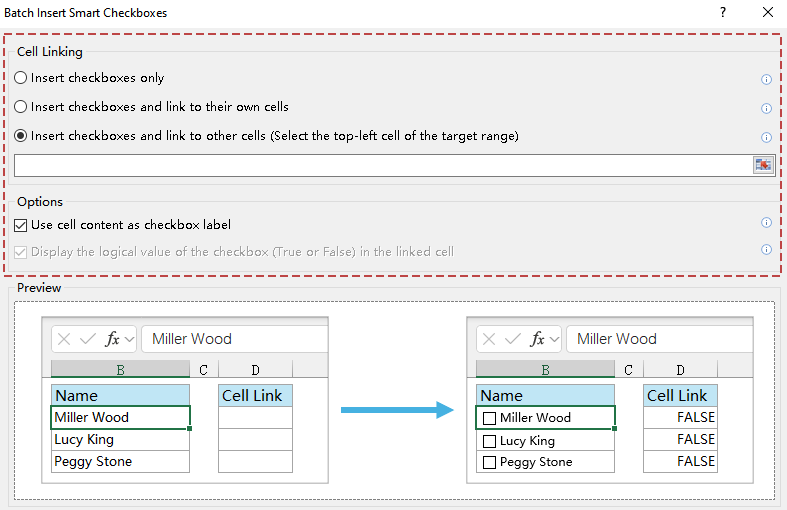Toggle Display the logical value checkbox
This screenshot has height=510, width=787.
point(21,252)
